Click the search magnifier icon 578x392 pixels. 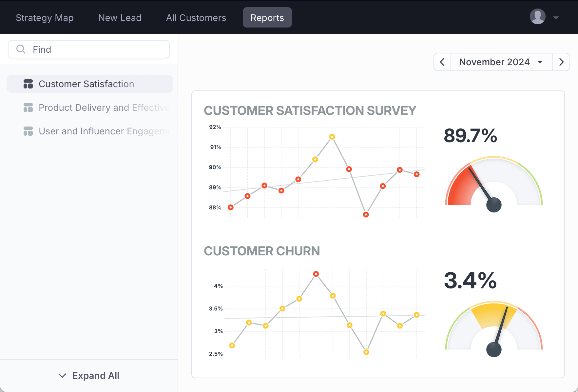click(21, 49)
